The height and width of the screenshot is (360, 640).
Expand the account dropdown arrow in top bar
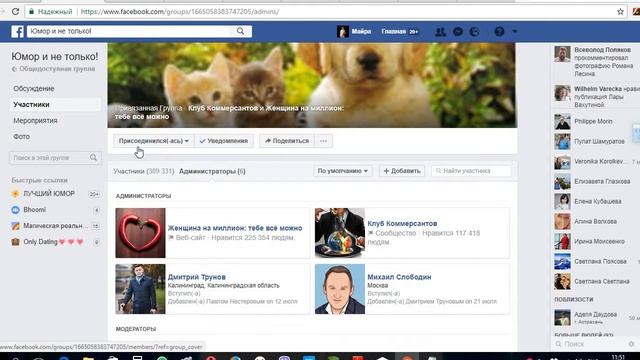[x=514, y=31]
